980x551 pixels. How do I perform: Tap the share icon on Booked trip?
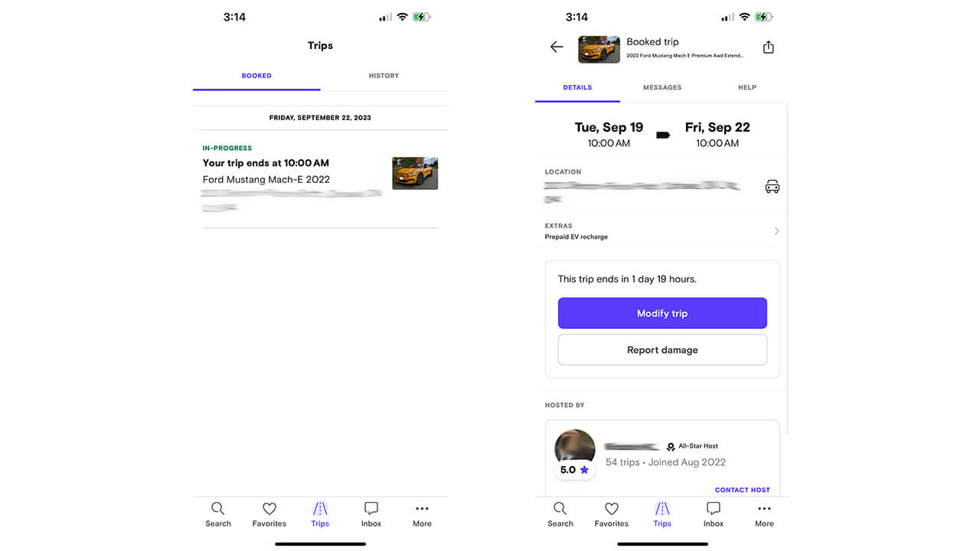click(768, 47)
